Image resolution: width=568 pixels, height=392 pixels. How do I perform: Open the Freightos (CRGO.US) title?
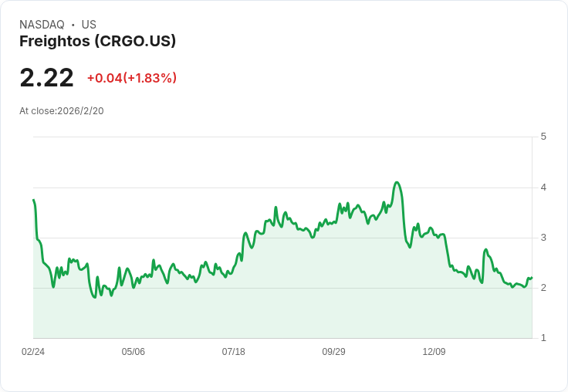pos(97,42)
